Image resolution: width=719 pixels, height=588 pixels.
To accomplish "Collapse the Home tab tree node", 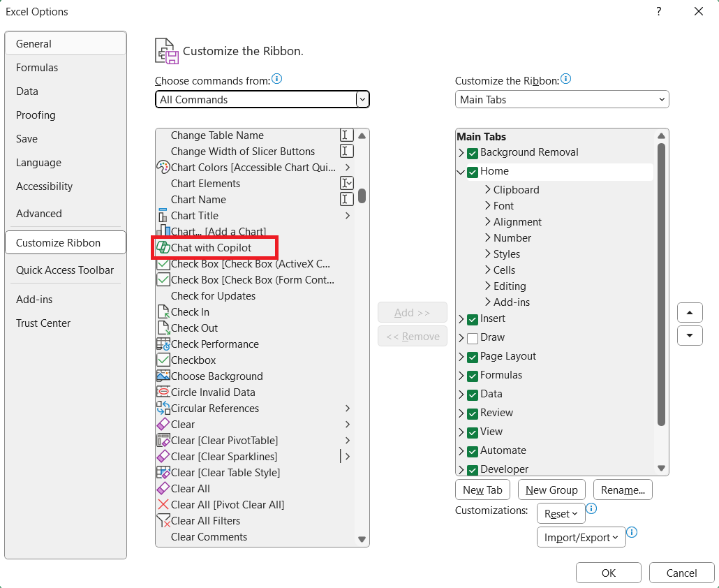I will [x=461, y=172].
